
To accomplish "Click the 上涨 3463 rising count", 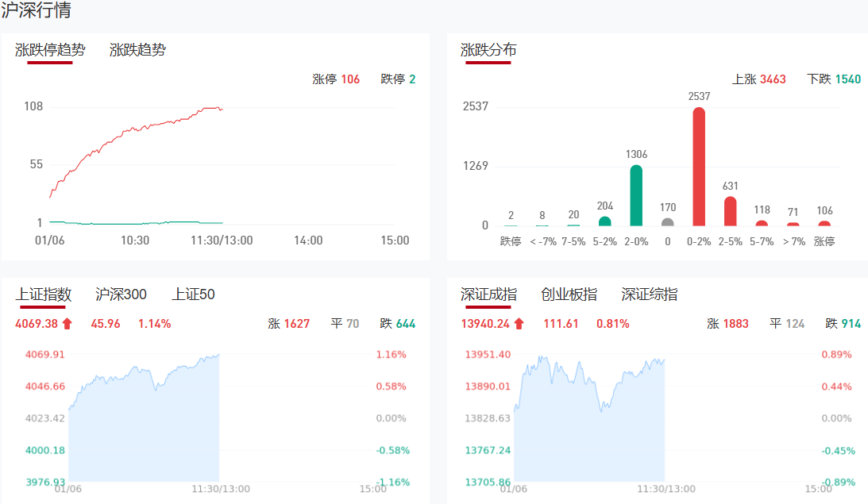I will [x=758, y=79].
